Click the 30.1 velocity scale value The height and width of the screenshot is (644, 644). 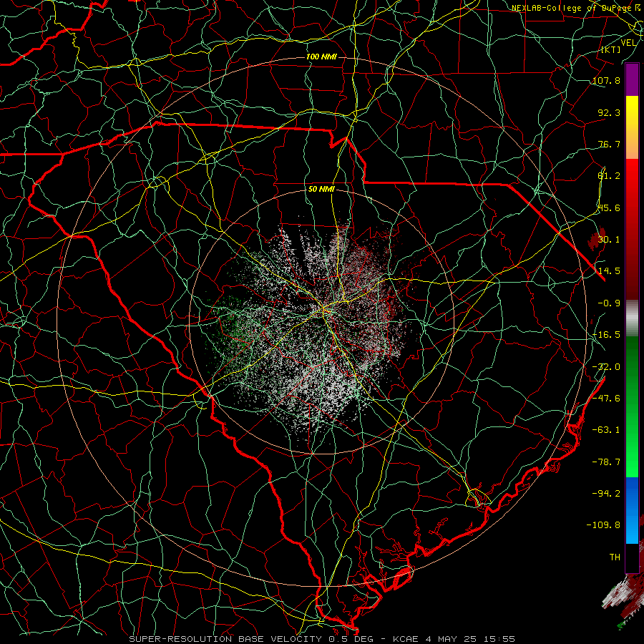pyautogui.click(x=609, y=240)
